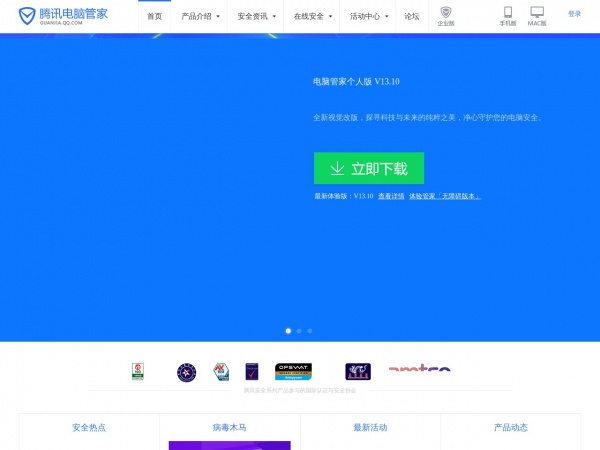
Task: Click the purple thumbnail under 病毒木马
Action: [230, 445]
